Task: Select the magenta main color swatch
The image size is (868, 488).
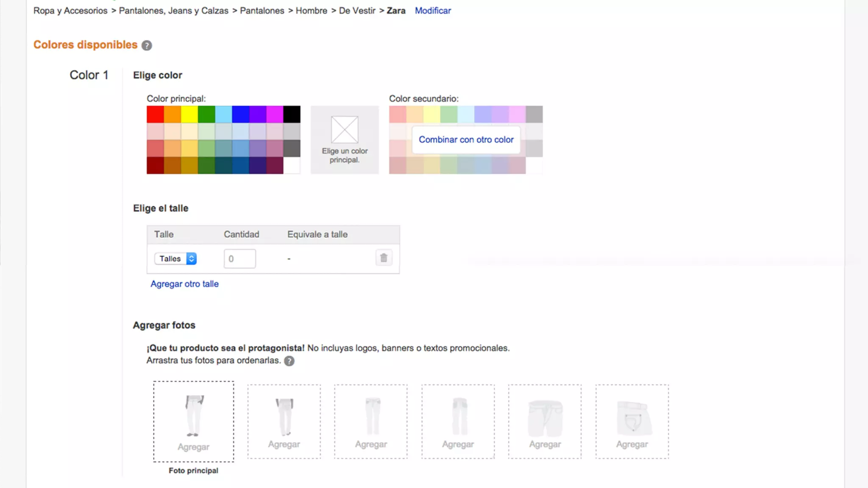Action: (275, 114)
